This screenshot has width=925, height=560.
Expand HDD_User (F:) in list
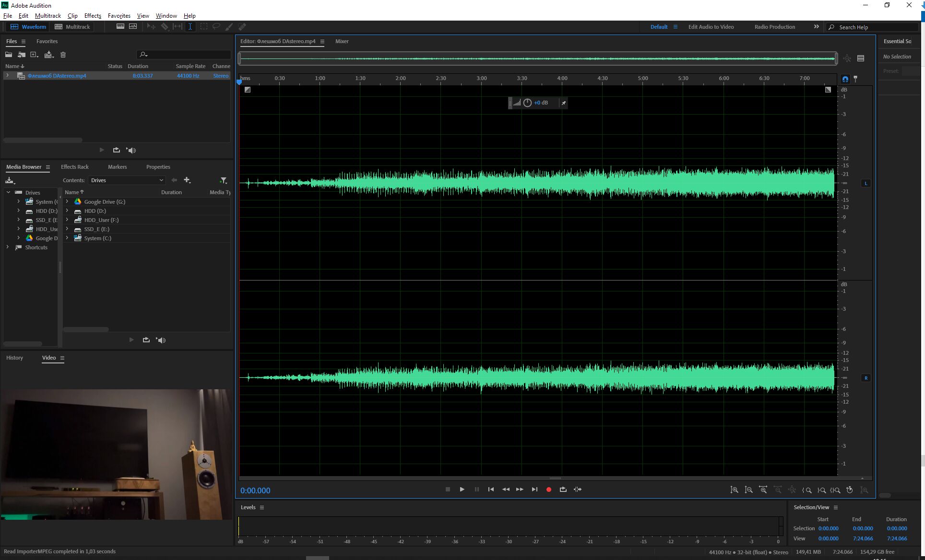tap(67, 220)
